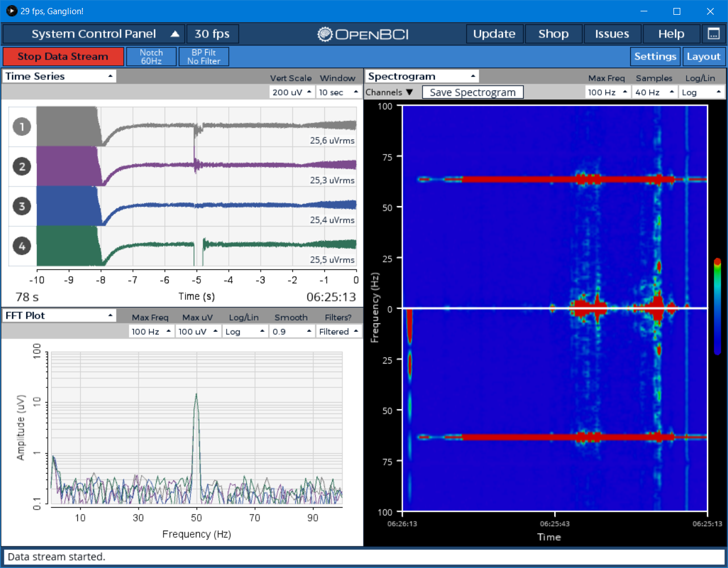Click the Save Spectrogram button
This screenshot has height=568, width=728.
click(x=472, y=91)
